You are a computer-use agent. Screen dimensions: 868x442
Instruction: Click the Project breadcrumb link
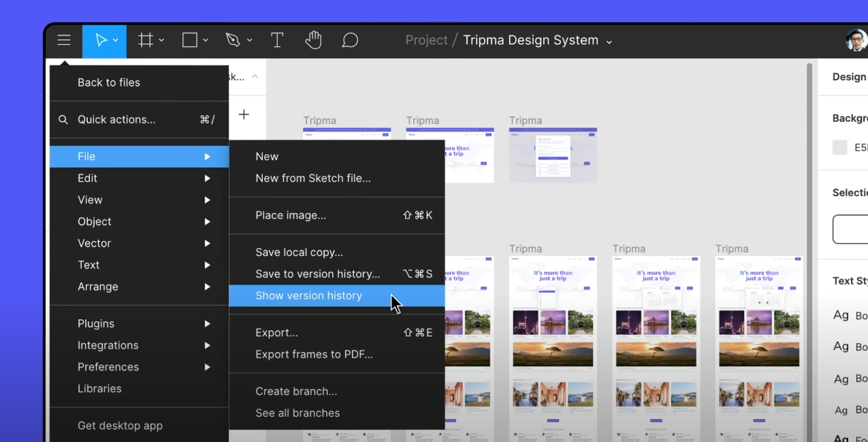(x=427, y=41)
